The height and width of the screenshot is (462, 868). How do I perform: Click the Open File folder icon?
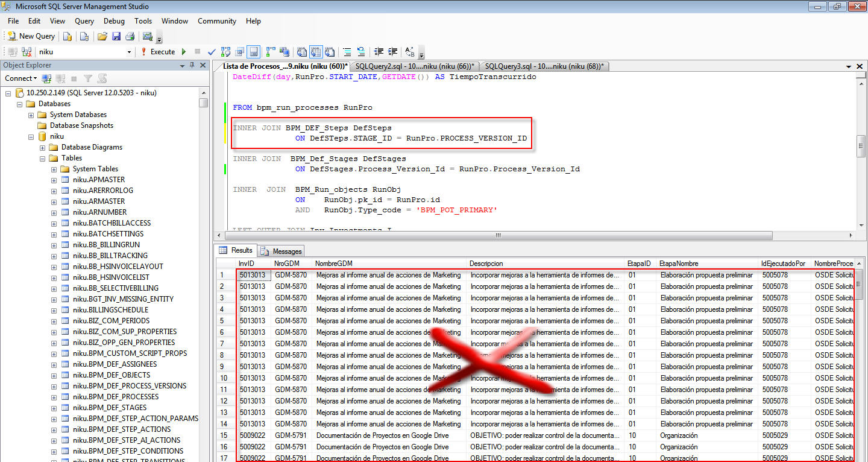(102, 36)
